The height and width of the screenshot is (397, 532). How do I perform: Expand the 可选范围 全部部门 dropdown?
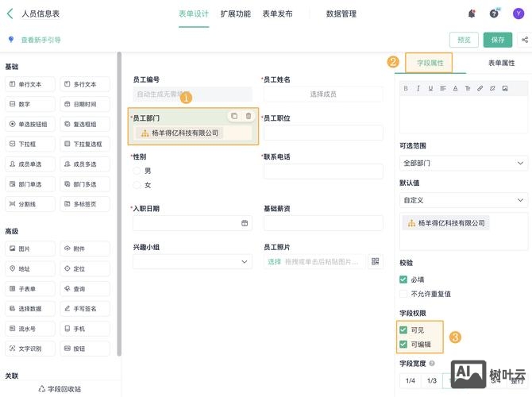[x=464, y=164]
